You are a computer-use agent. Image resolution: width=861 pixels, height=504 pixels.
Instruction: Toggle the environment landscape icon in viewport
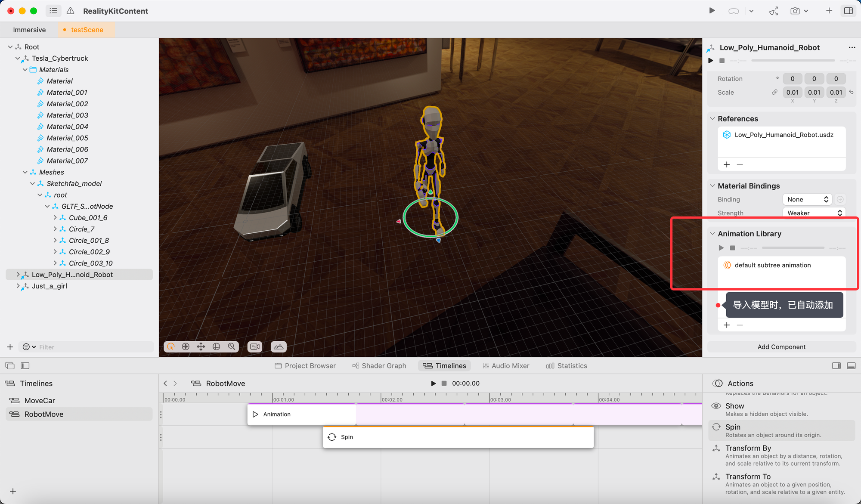(279, 347)
